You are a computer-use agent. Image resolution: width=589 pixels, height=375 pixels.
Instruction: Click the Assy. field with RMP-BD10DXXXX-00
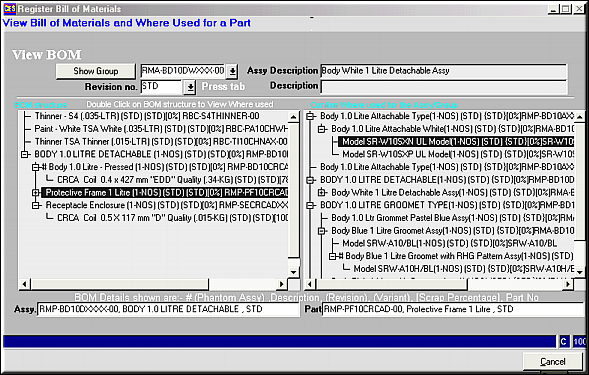[168, 309]
